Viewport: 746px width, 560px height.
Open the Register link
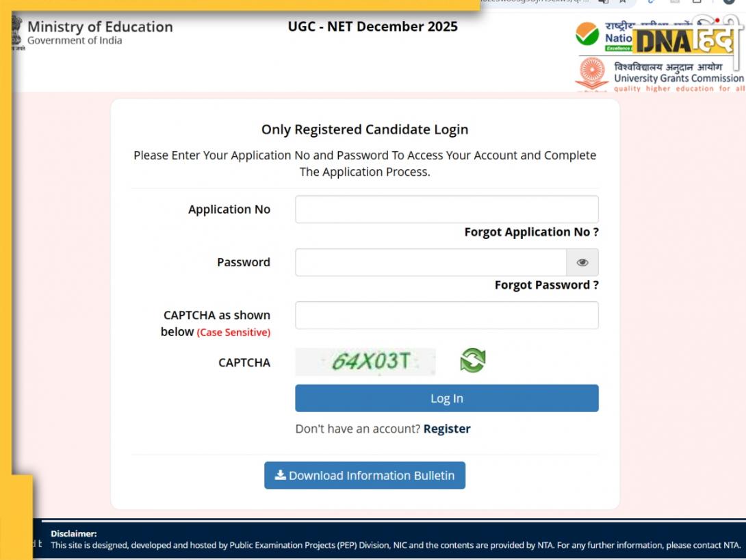pos(447,429)
